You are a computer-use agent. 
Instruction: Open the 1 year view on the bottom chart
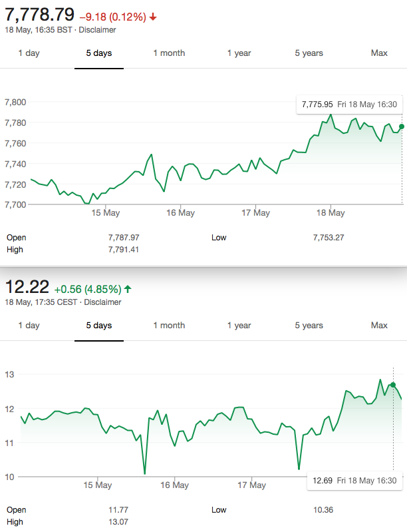tap(239, 326)
